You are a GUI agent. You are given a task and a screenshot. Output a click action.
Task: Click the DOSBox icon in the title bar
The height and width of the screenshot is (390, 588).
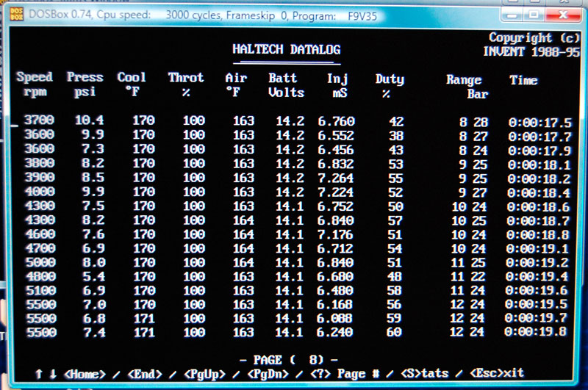(16, 15)
